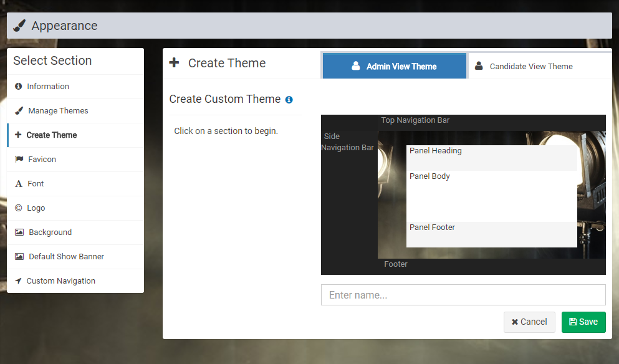The height and width of the screenshot is (364, 619).
Task: Click the Favicon flag icon
Action: pyautogui.click(x=19, y=159)
